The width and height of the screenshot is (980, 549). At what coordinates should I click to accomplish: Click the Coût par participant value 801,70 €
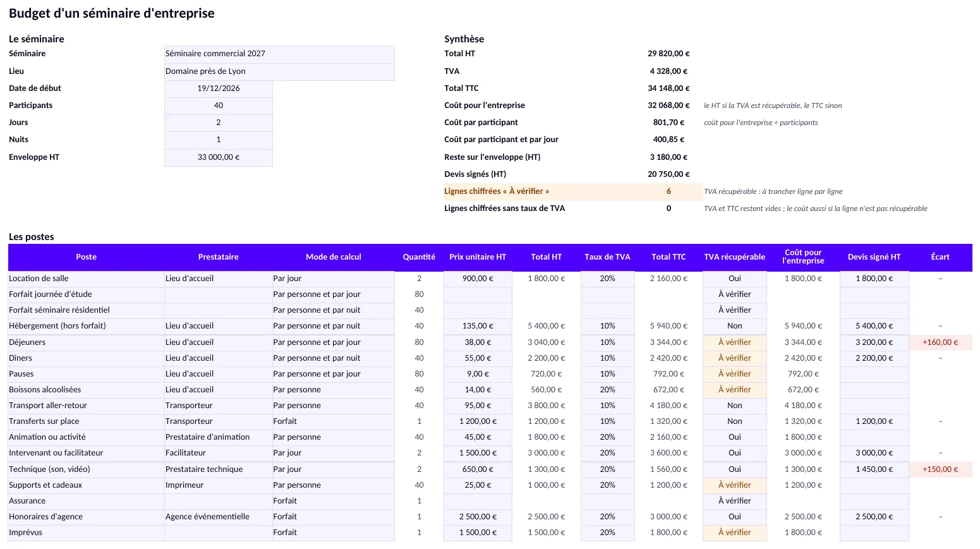(668, 123)
